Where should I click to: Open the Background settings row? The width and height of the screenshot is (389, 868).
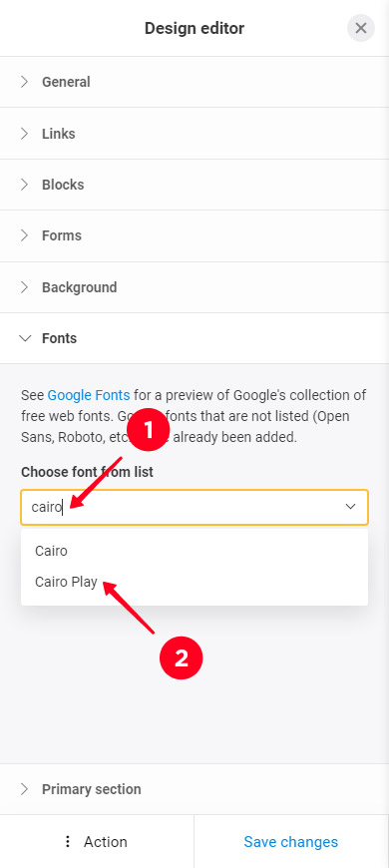pyautogui.click(x=194, y=287)
